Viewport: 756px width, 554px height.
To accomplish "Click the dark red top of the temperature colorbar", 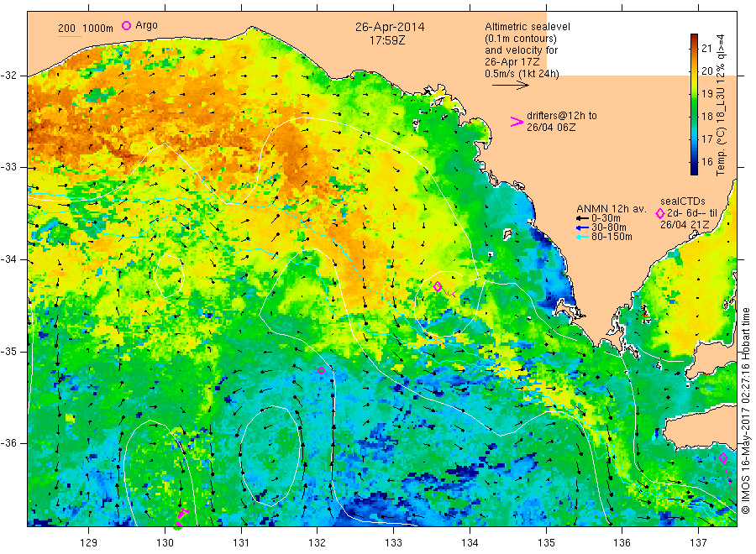I will click(695, 37).
